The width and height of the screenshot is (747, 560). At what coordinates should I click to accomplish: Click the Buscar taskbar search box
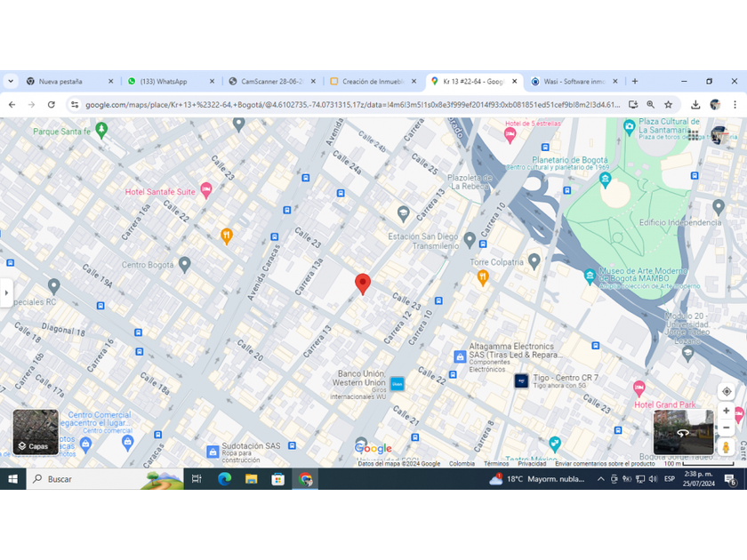(x=104, y=479)
